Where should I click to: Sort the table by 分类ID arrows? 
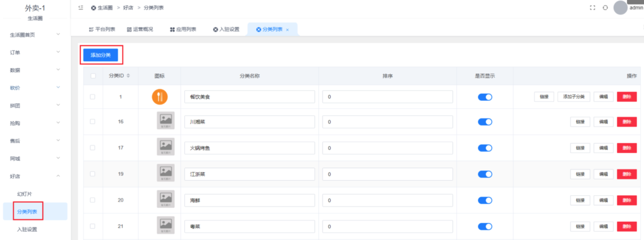pos(128,76)
